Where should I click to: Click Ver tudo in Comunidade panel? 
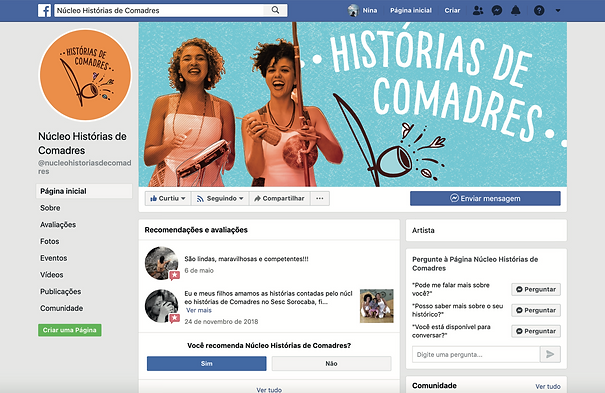[x=548, y=386]
